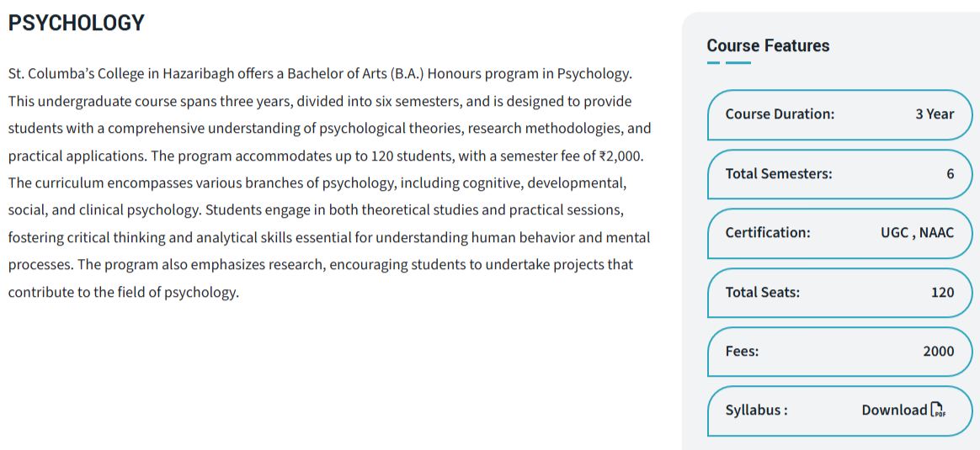Click the Certification label
Viewport: 980px width, 450px height.
[x=768, y=233]
